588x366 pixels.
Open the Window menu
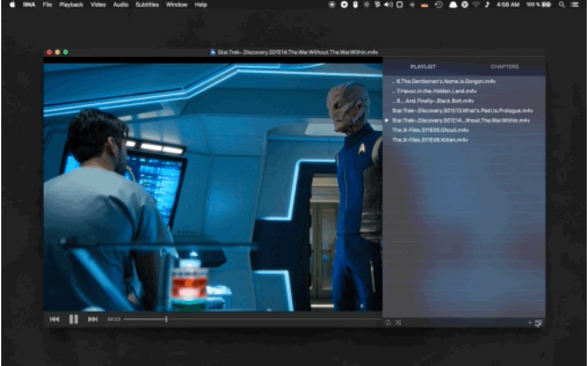coord(176,4)
